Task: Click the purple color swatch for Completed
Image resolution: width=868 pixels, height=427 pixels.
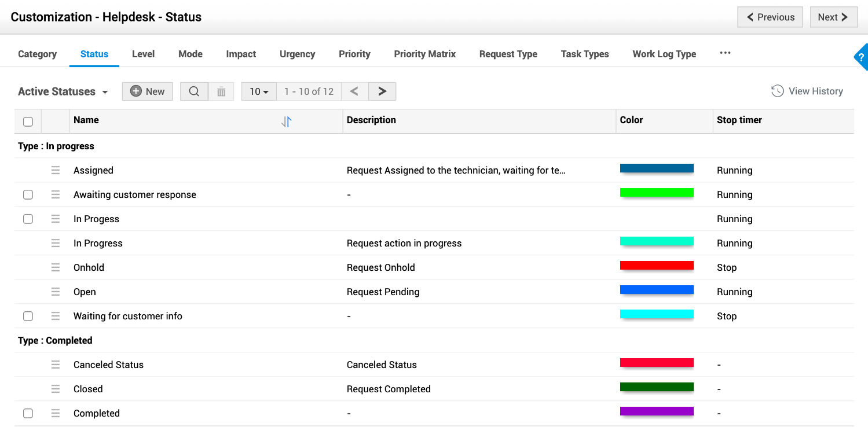Action: [x=657, y=411]
